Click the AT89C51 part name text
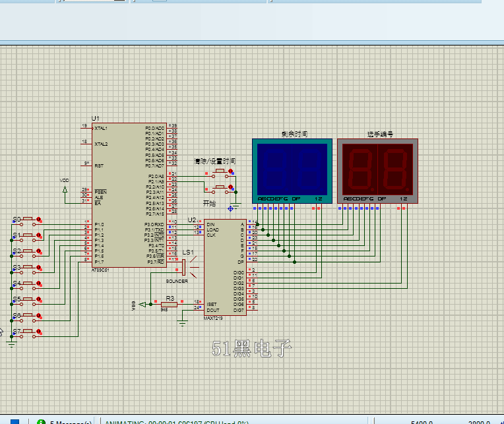504x424 pixels. (x=101, y=270)
